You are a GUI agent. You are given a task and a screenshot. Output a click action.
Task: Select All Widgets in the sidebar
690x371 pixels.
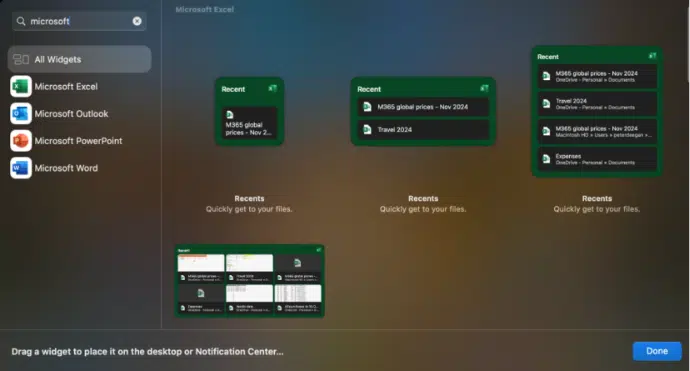click(x=79, y=59)
